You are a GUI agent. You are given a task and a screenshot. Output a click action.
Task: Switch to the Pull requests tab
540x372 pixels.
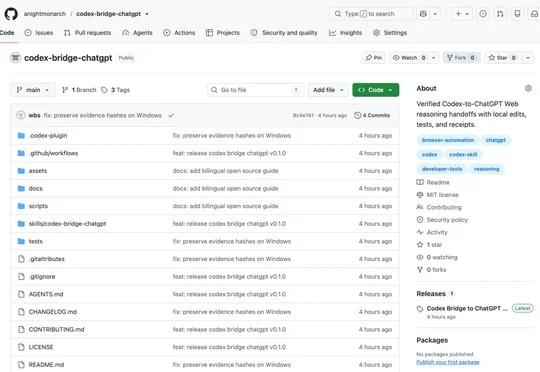click(x=87, y=33)
